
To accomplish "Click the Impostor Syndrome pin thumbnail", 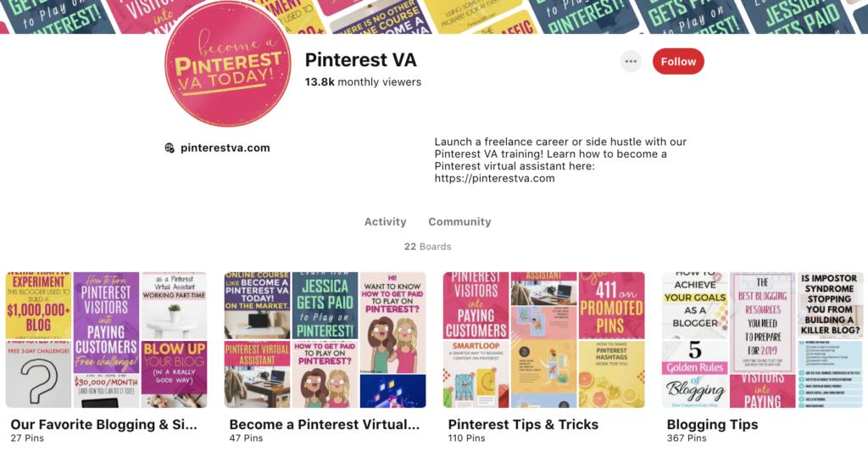I will tap(830, 305).
